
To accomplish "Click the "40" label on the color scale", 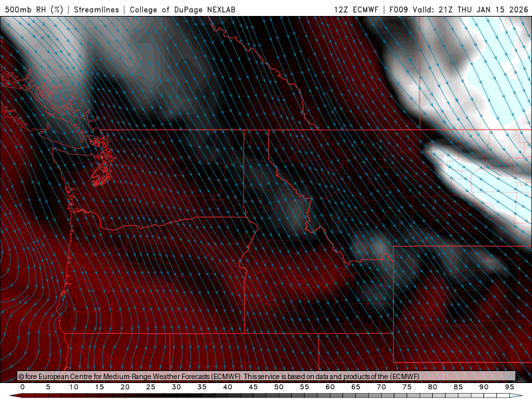I will point(227,387).
